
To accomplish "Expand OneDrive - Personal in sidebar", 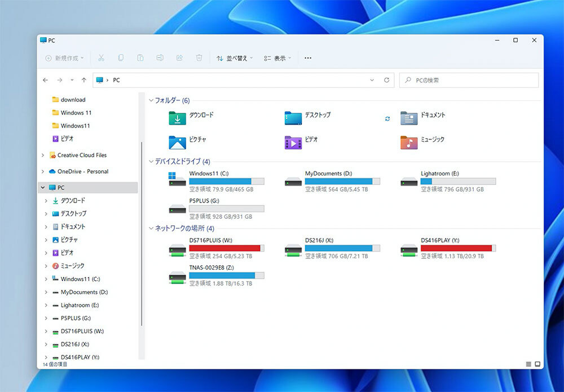I will tap(43, 171).
